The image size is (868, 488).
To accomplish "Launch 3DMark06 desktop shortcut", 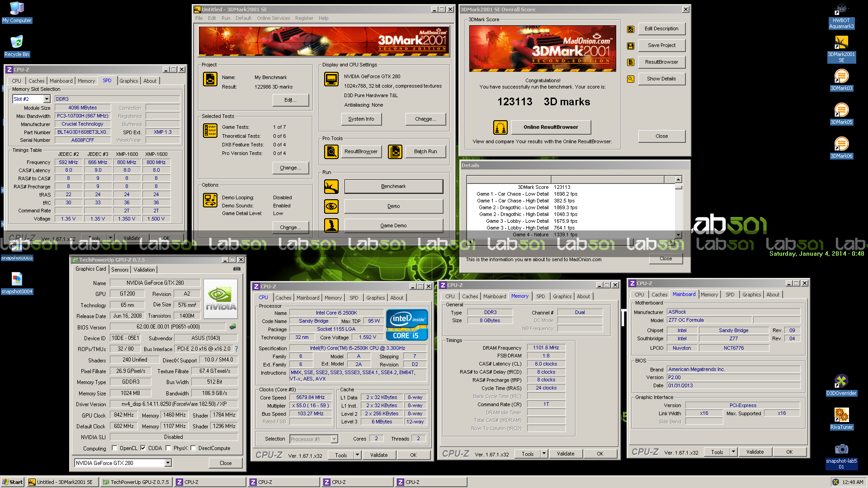I will (x=841, y=148).
